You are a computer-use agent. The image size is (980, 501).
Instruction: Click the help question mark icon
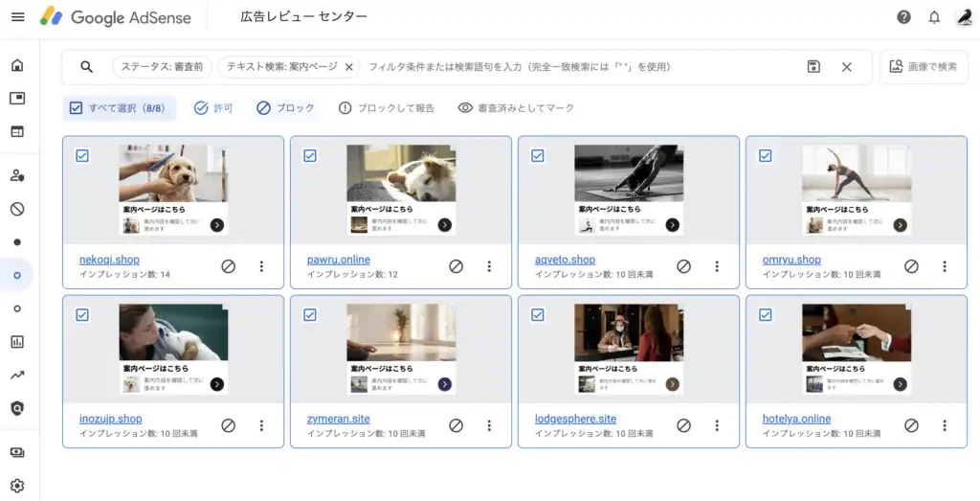[903, 17]
